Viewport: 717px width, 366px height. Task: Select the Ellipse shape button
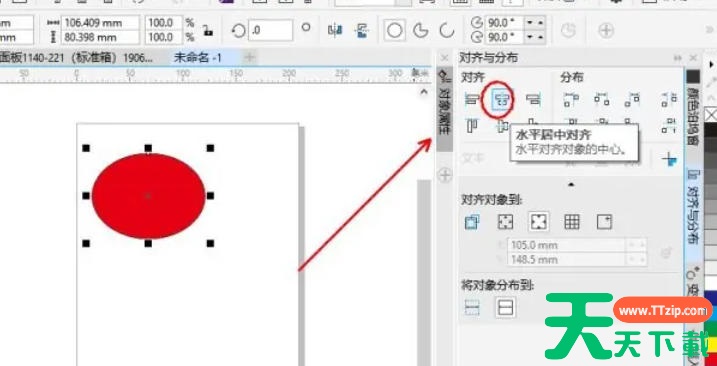[x=394, y=31]
